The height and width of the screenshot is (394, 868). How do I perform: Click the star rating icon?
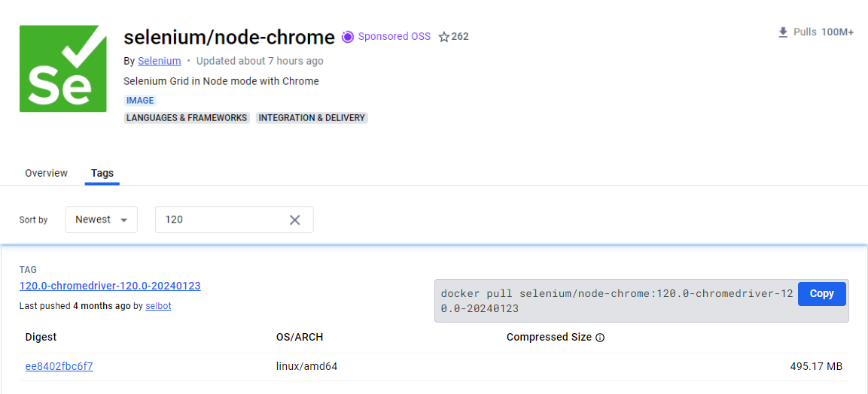444,37
